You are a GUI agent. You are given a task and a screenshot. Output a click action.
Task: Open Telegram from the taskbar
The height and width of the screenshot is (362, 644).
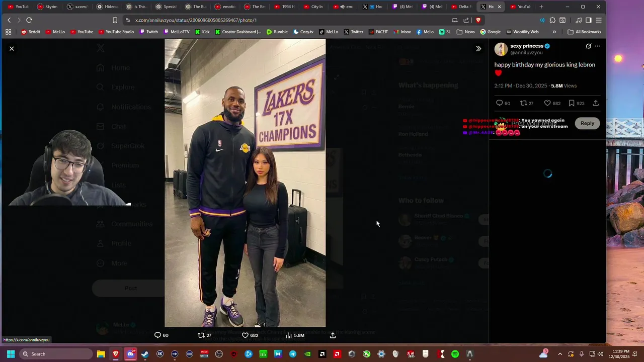(x=292, y=354)
